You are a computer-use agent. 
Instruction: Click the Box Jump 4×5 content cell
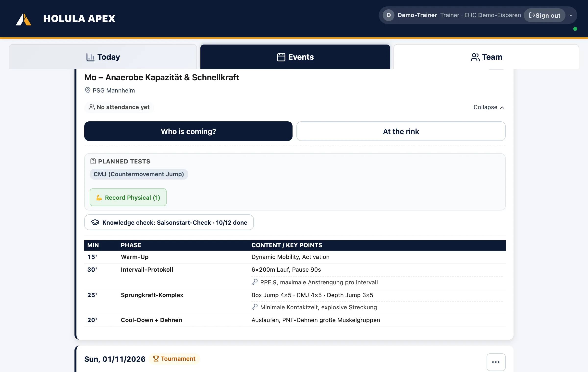click(312, 295)
